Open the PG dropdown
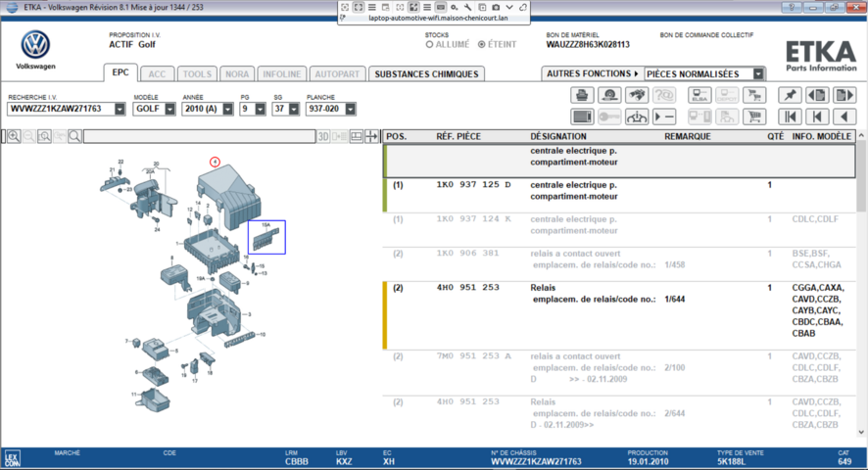Viewport: 868px width, 470px height. (x=261, y=109)
